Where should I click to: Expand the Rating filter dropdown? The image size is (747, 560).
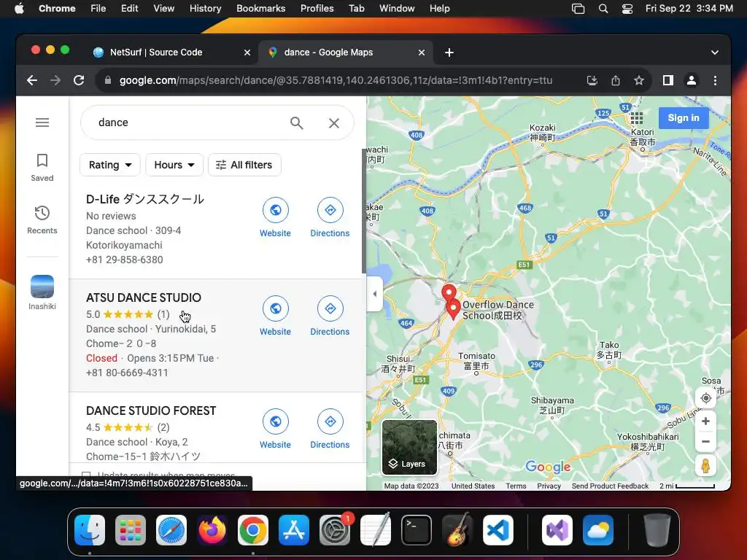tap(109, 165)
